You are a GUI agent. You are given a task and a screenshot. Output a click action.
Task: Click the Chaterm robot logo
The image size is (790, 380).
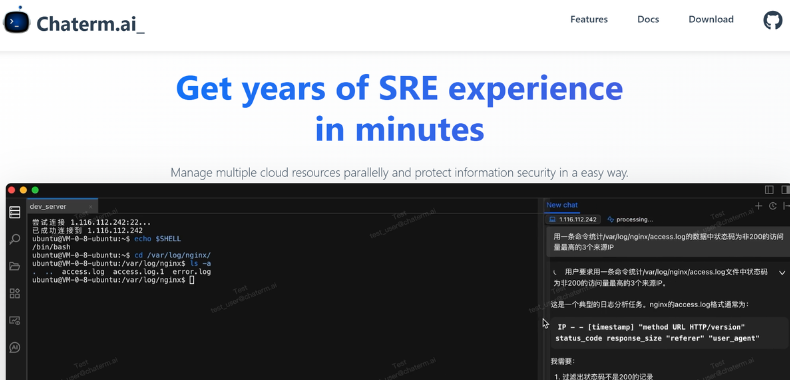(17, 21)
